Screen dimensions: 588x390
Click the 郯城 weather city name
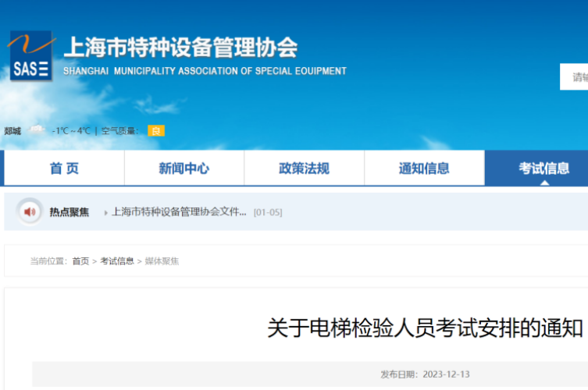click(x=12, y=131)
